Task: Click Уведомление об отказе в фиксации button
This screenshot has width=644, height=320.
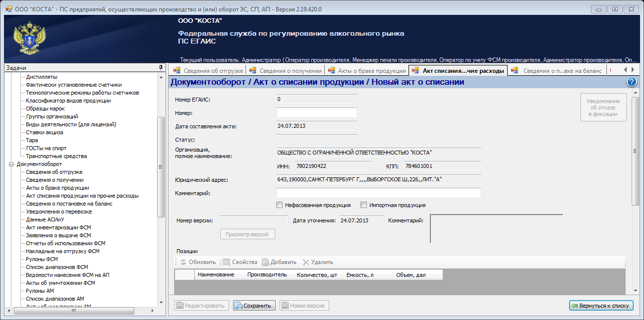Action: click(x=603, y=107)
